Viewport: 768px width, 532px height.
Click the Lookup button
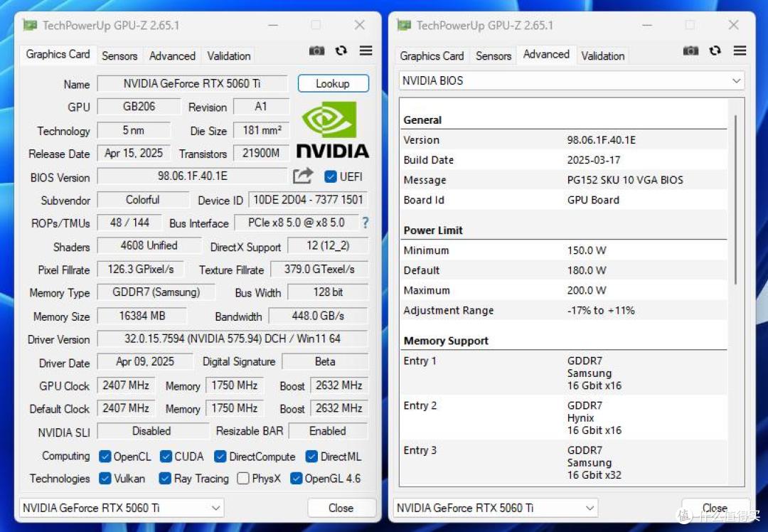[x=333, y=83]
